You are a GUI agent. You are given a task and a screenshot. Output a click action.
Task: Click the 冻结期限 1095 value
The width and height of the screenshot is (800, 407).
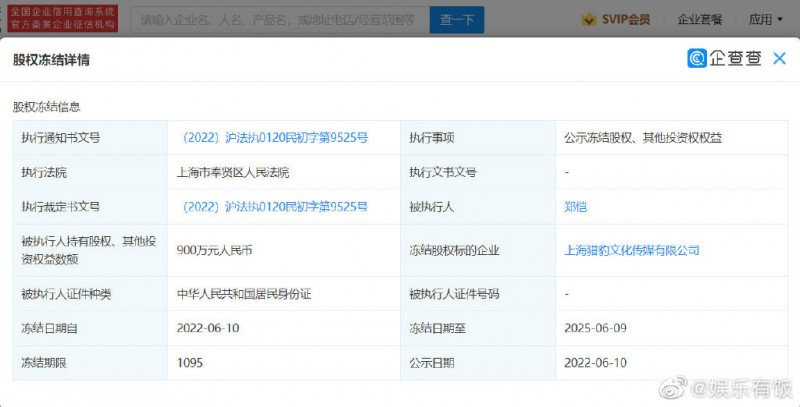[x=188, y=361]
